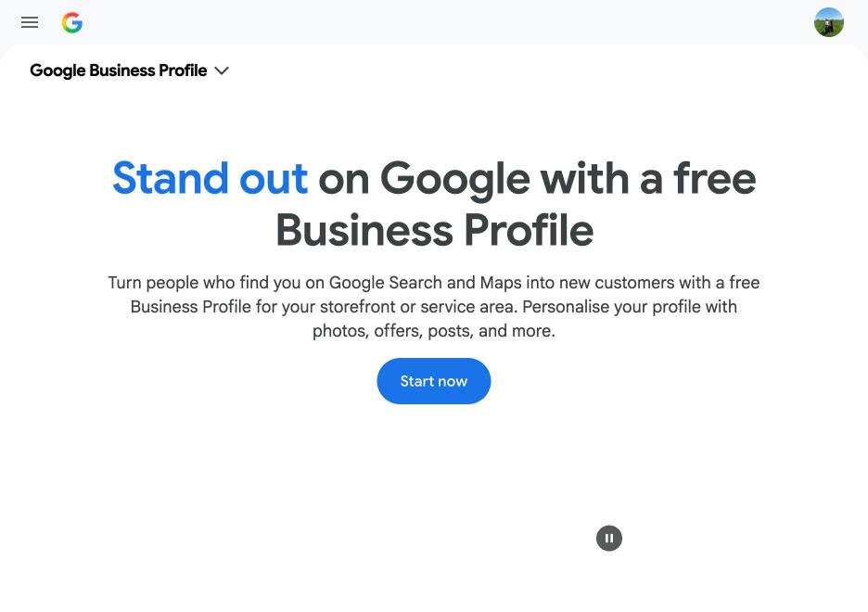View profile picture in top right corner

coord(828,22)
